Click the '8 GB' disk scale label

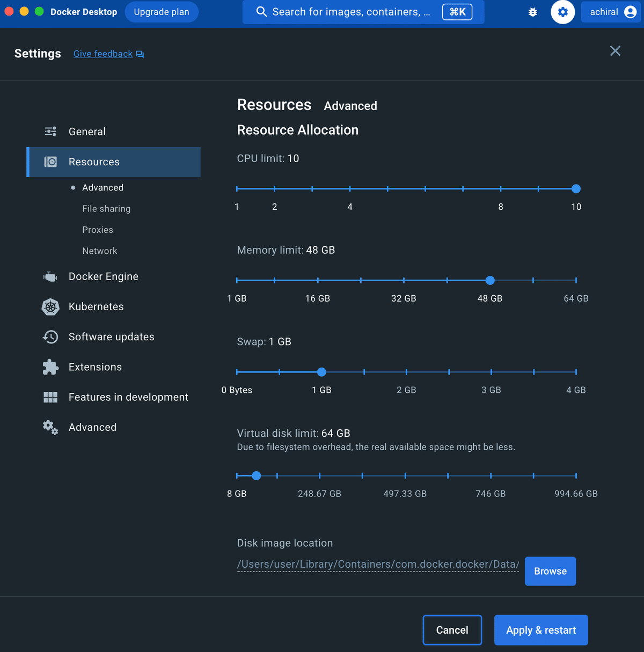point(237,494)
